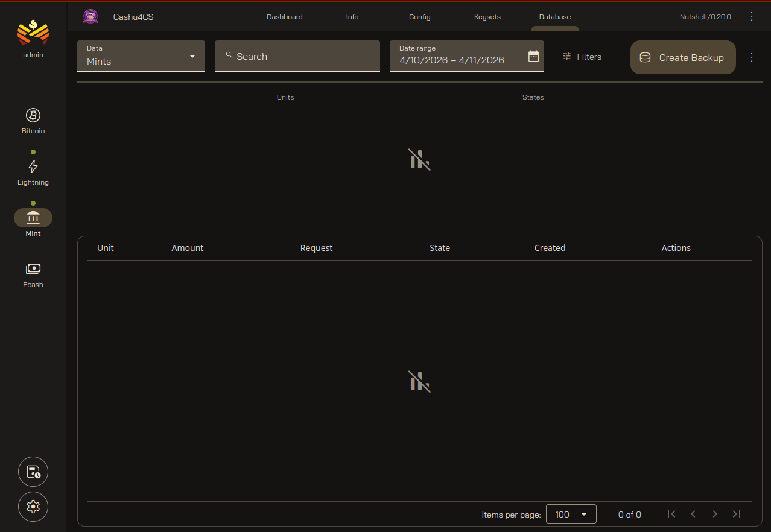This screenshot has height=532, width=771.
Task: Expand the Filters options
Action: coord(582,56)
